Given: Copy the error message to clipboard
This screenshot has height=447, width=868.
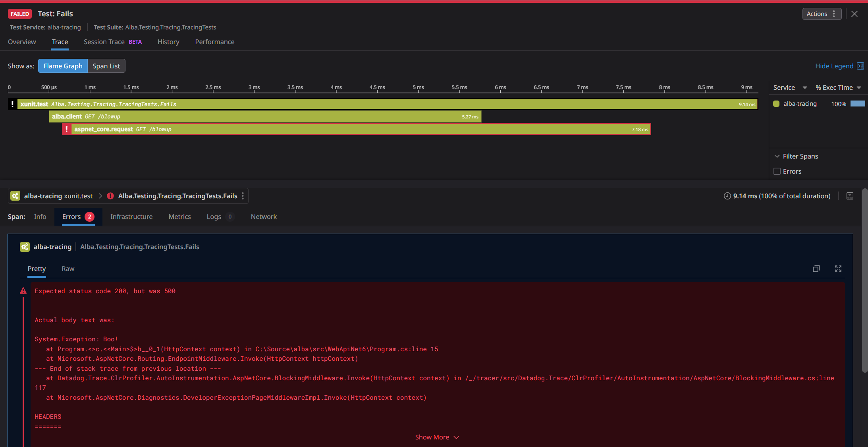Looking at the screenshot, I should coord(816,269).
